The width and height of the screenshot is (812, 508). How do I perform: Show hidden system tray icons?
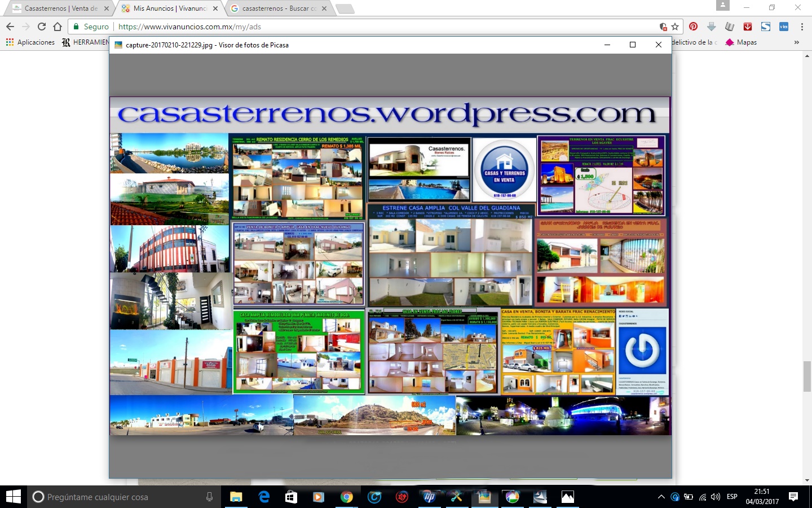coord(661,497)
